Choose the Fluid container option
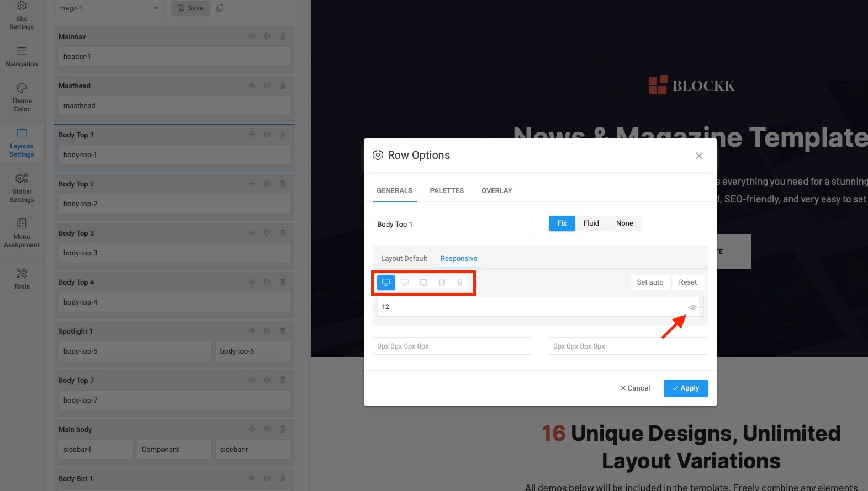 591,223
